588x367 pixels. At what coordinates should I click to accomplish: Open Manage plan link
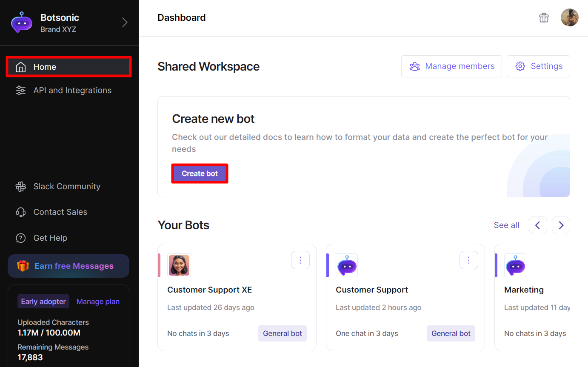point(98,302)
